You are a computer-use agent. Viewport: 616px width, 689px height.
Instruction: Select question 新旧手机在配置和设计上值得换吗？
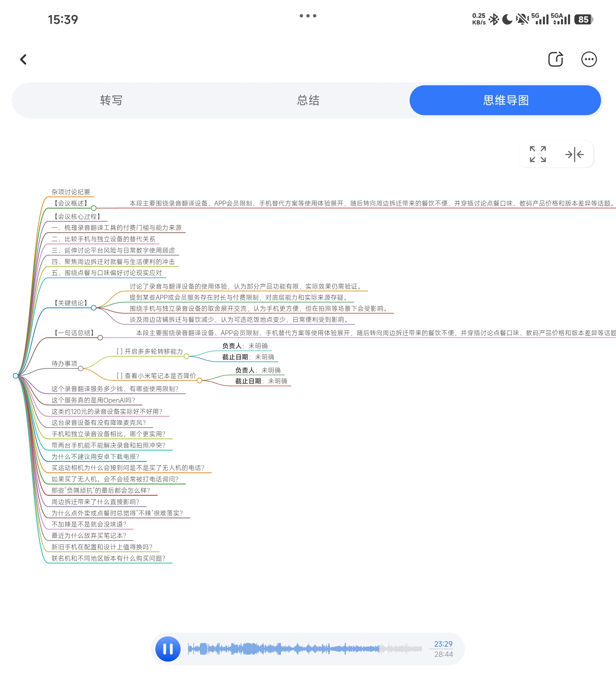pyautogui.click(x=102, y=547)
